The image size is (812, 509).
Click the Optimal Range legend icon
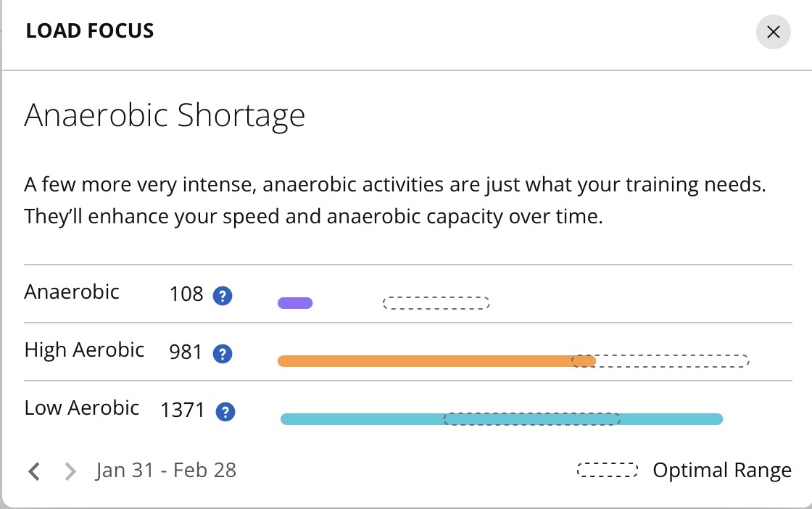[608, 471]
